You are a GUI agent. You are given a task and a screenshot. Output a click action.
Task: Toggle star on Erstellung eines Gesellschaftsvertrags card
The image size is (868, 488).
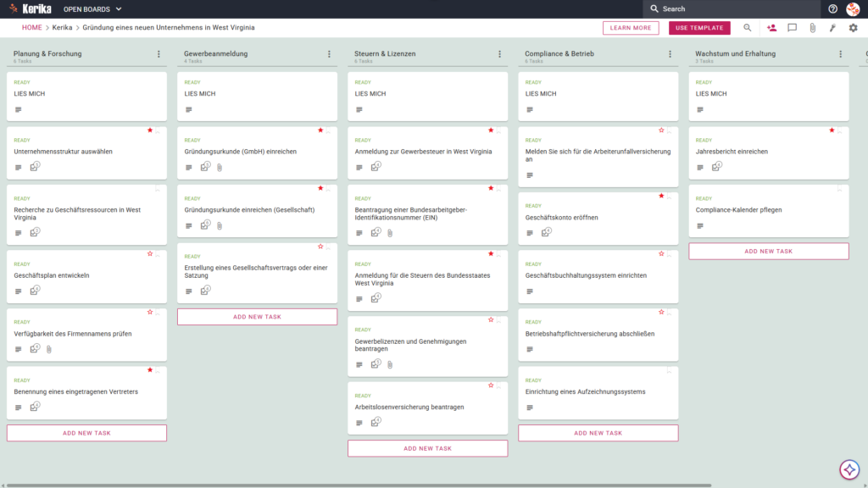[320, 247]
